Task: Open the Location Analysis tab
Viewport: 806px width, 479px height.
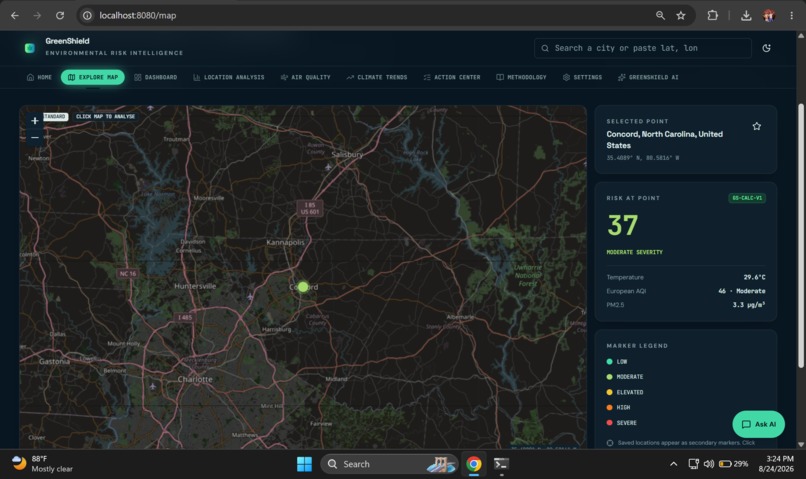Action: pyautogui.click(x=229, y=77)
